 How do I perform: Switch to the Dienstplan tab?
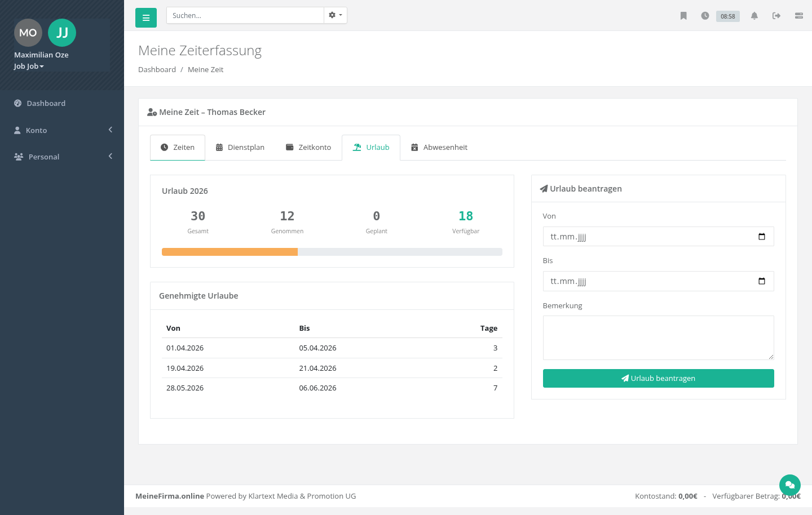240,148
